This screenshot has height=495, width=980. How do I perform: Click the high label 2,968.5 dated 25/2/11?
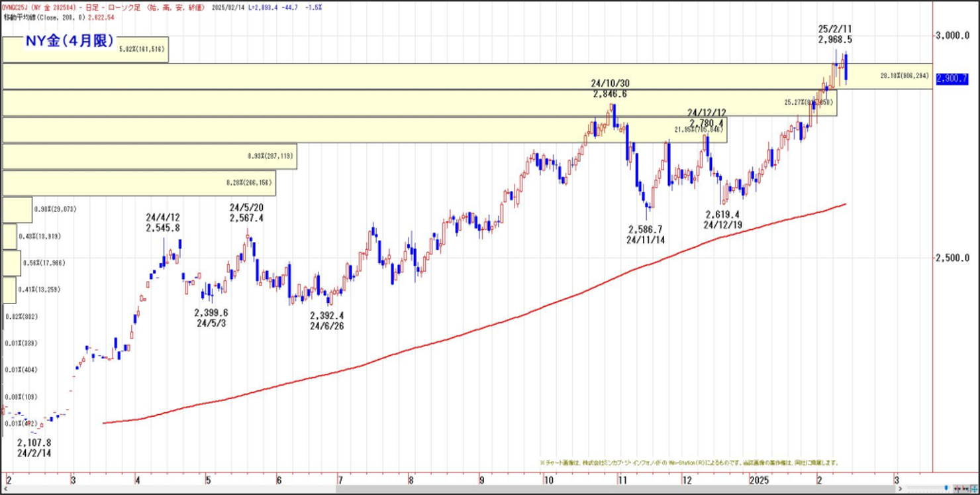pos(836,34)
